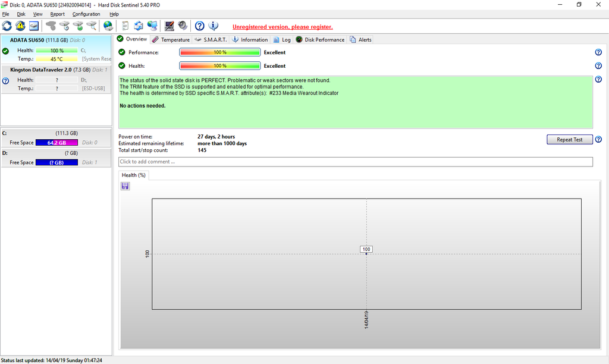Viewport: 609px width, 364px height.
Task: Click the refresh disk information toolbar icon
Action: coord(7,26)
